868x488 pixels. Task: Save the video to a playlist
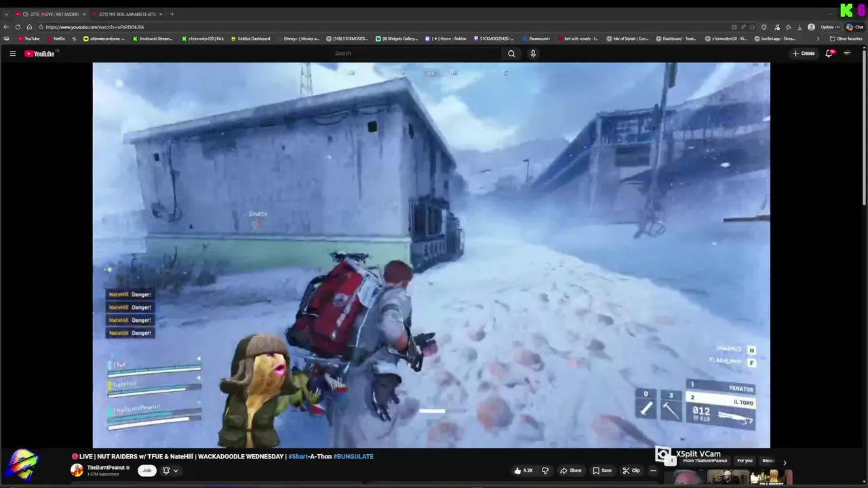pyautogui.click(x=602, y=470)
